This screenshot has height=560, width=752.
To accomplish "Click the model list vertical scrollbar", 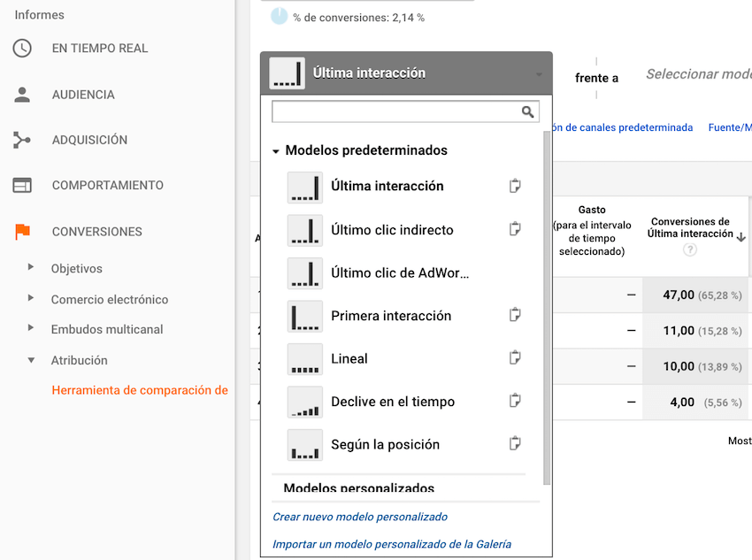I will (547, 307).
